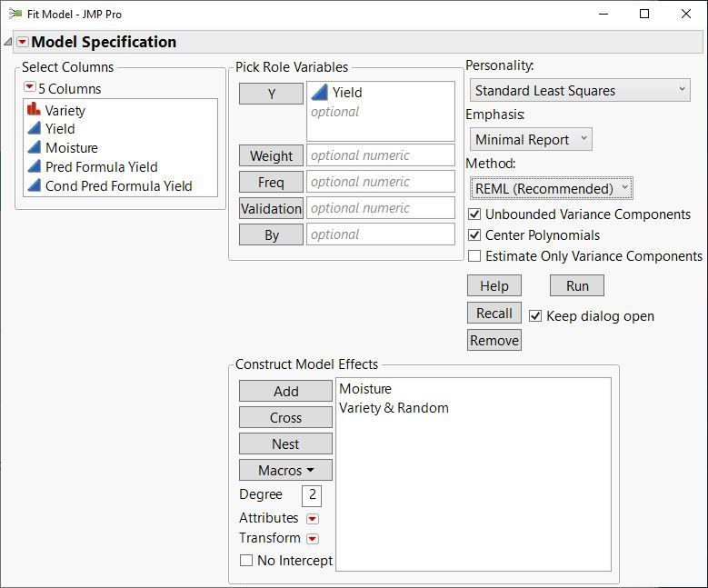
Task: Enable Estimate Only Variance Components
Action: point(474,256)
